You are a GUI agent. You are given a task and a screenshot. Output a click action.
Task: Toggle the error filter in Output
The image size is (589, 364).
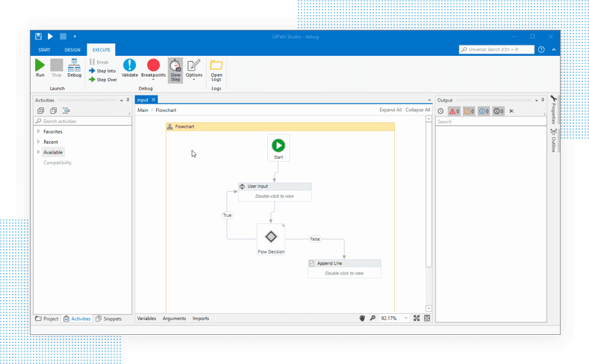454,111
